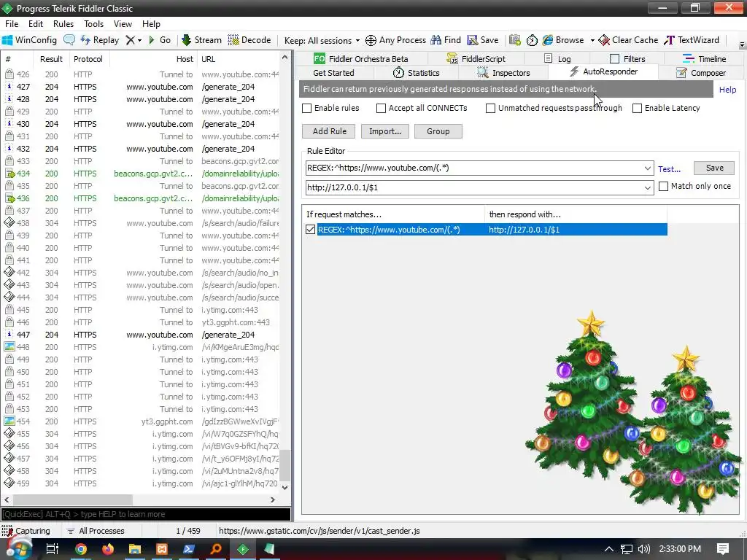This screenshot has height=560, width=747.
Task: Launch Browse in Internet Explorer
Action: click(x=563, y=40)
